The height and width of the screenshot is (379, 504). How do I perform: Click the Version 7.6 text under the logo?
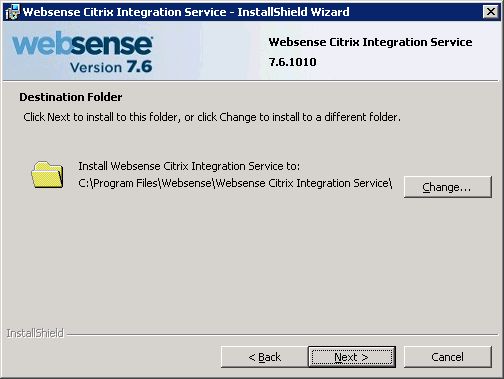pos(111,67)
